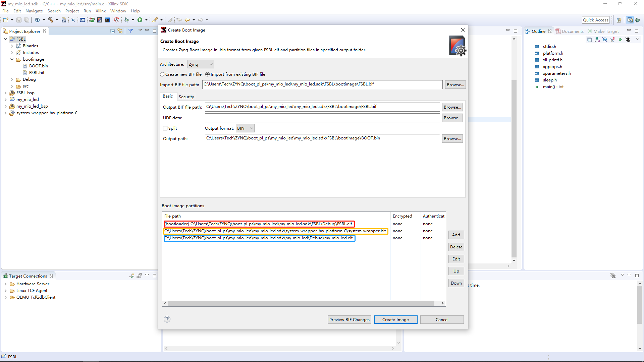644x362 pixels.
Task: Click the hammer Build icon in toolbar
Action: pos(51,20)
